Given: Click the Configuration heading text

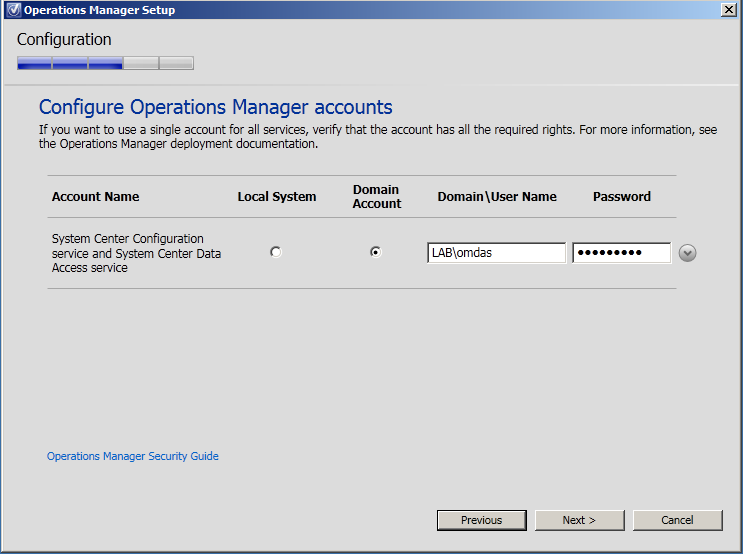Looking at the screenshot, I should point(64,39).
